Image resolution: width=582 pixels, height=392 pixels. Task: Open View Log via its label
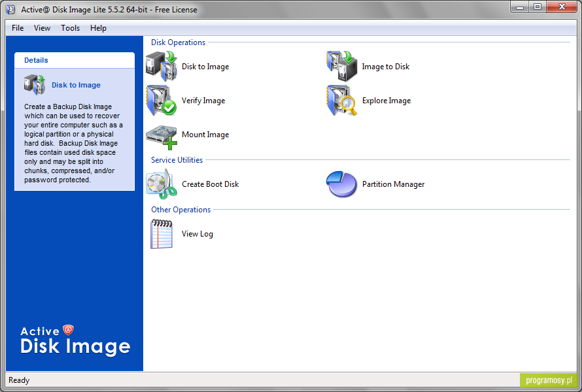[197, 234]
